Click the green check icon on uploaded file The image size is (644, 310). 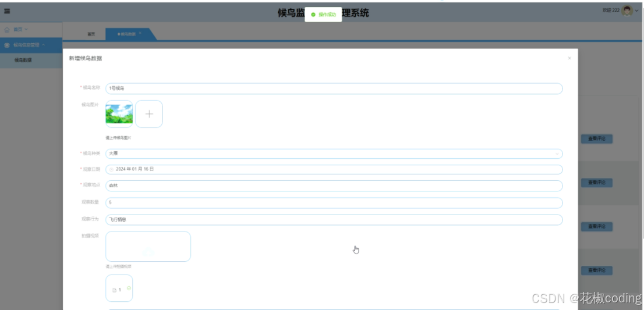129,288
